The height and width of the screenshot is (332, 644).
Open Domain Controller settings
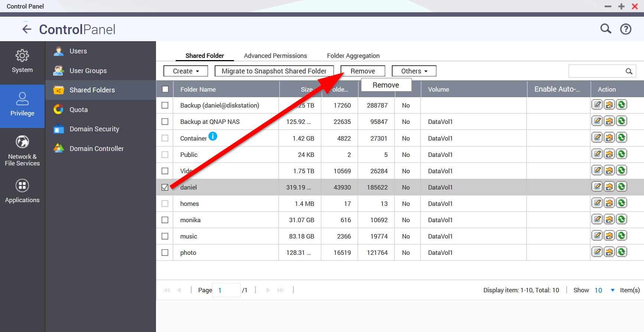pos(100,148)
